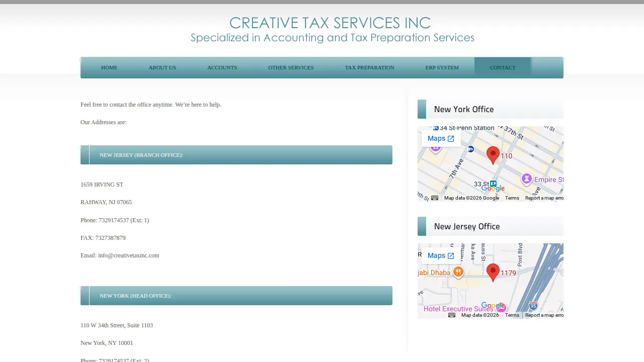Image resolution: width=644 pixels, height=362 pixels.
Task: Select the CONTACT tab
Action: 503,67
